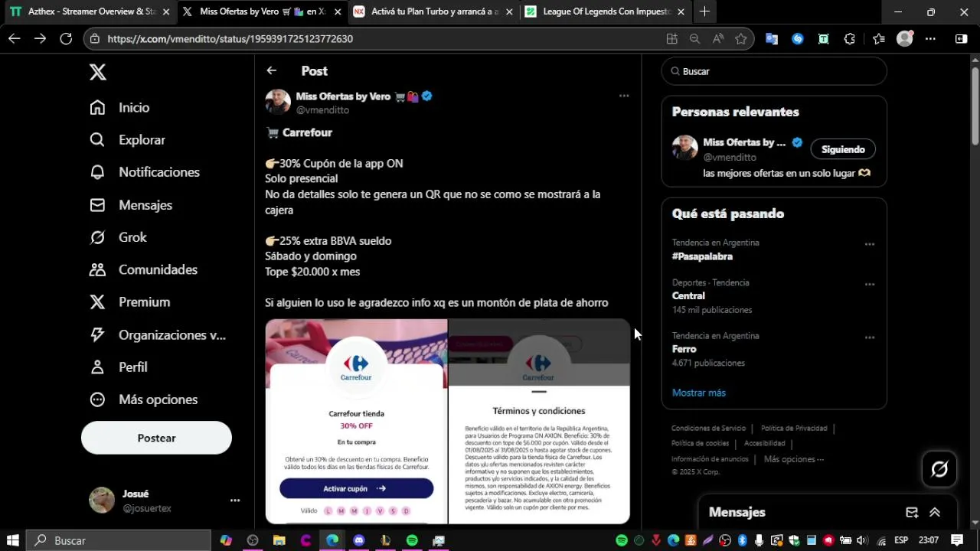Open browser profile avatar
980x551 pixels.
click(x=905, y=39)
